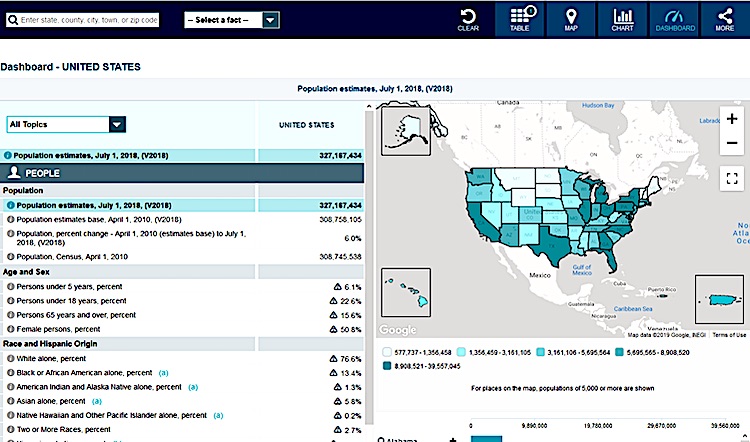This screenshot has height=442, width=750.
Task: Click the facts table vertical scrollbar
Action: point(369,268)
